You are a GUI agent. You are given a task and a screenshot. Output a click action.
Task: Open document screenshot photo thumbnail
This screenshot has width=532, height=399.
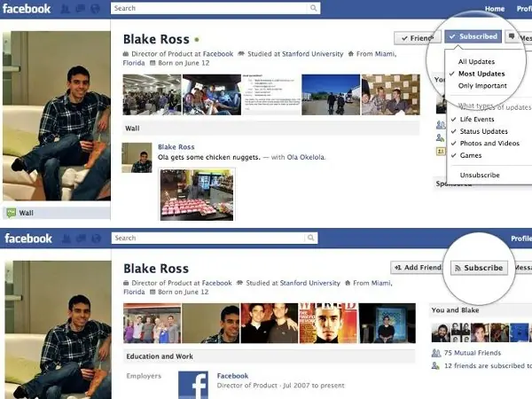point(271,95)
